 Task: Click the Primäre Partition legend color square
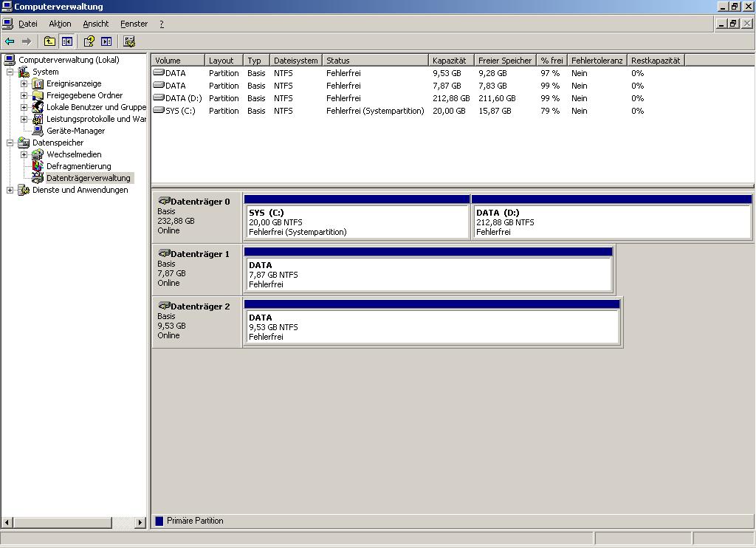(x=159, y=521)
